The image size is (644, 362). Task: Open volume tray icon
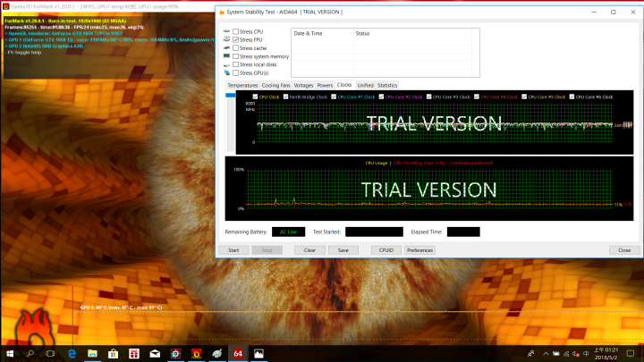(576, 353)
